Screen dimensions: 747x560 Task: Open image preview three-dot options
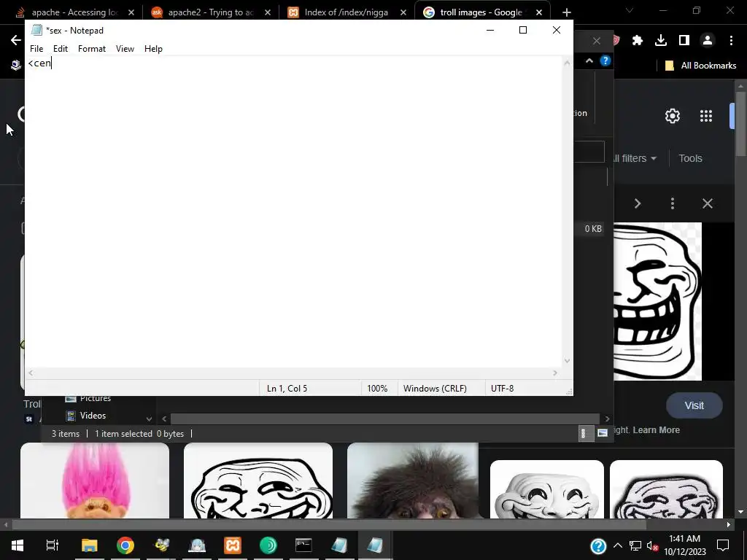click(x=672, y=204)
